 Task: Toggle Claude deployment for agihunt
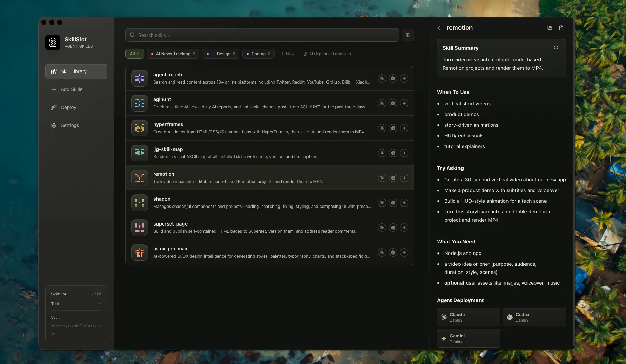382,103
